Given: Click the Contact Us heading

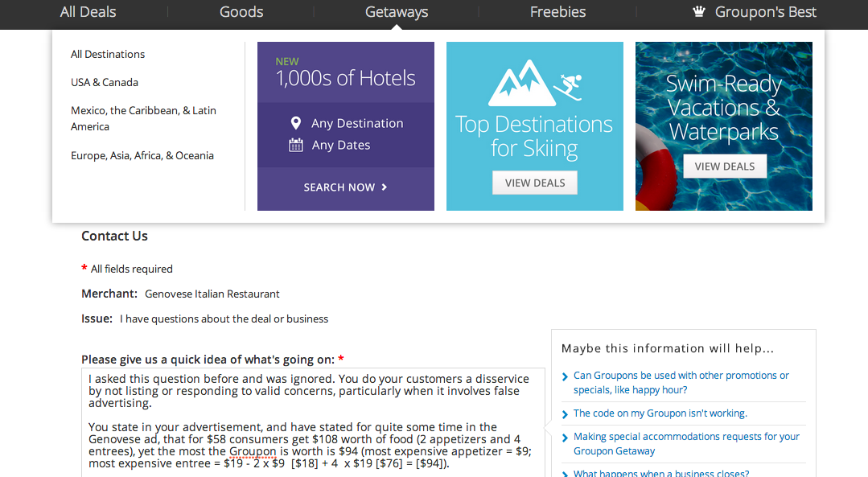Looking at the screenshot, I should 114,236.
